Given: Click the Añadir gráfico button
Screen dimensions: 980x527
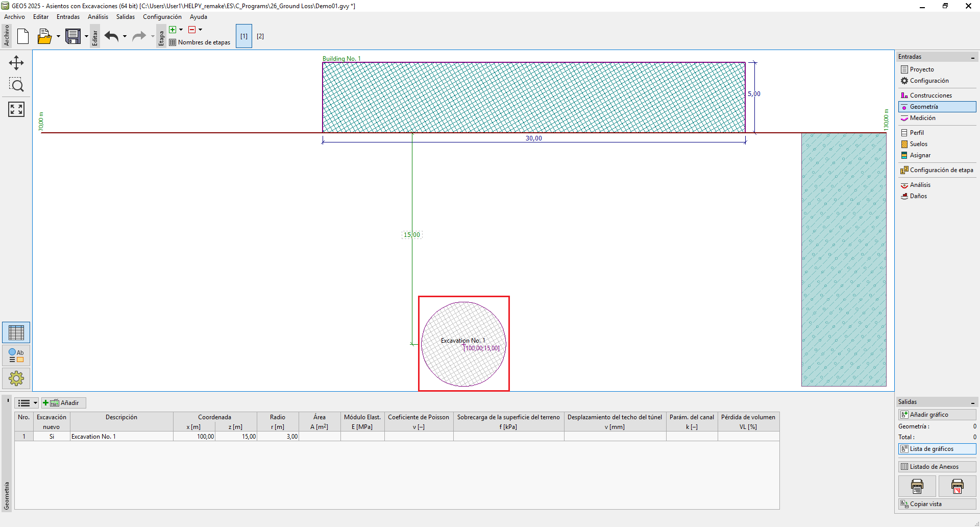Looking at the screenshot, I should click(937, 415).
